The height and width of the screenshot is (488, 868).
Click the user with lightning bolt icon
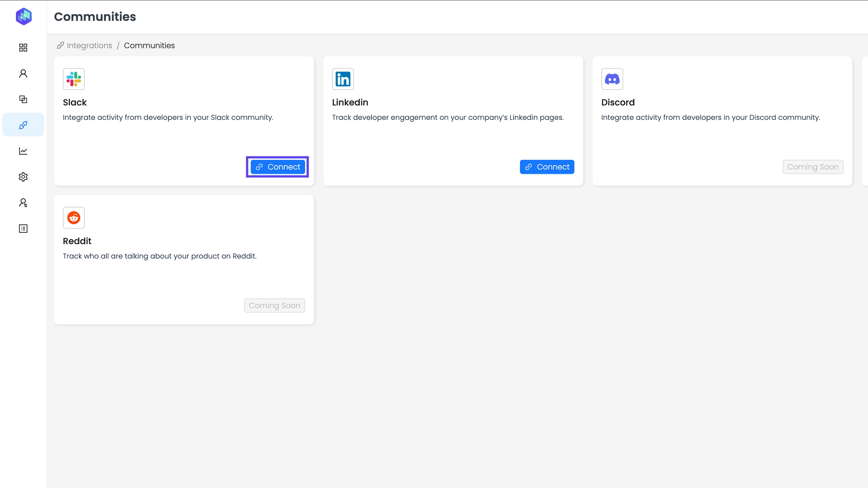click(23, 203)
